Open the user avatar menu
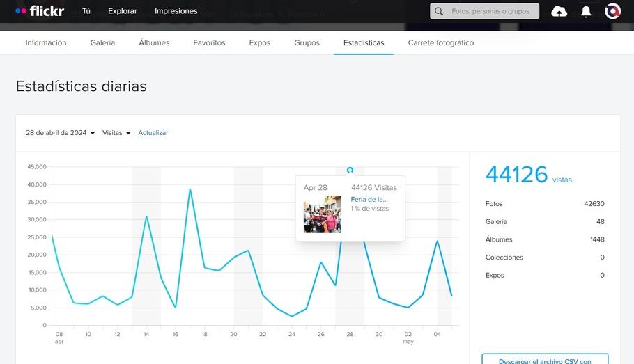The height and width of the screenshot is (364, 634). coord(612,11)
